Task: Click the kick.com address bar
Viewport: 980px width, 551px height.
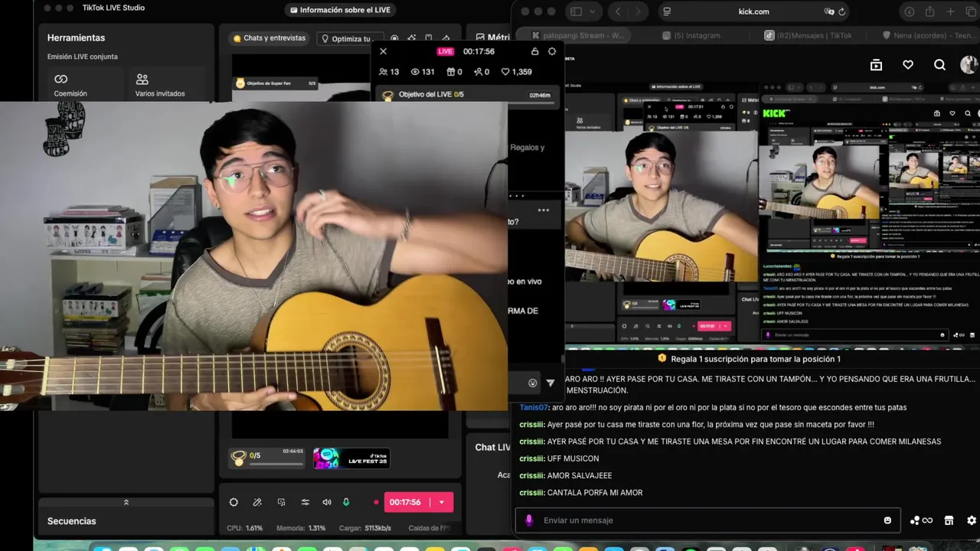Action: click(753, 11)
